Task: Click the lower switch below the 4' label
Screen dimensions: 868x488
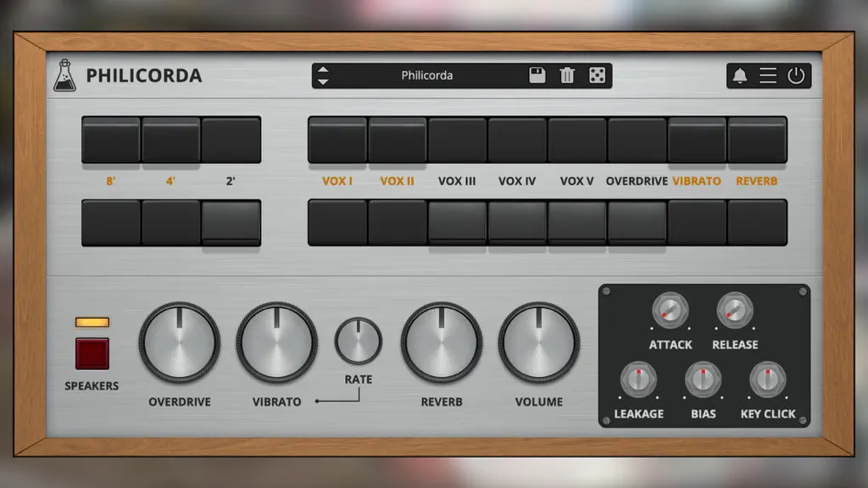Action: tap(171, 223)
